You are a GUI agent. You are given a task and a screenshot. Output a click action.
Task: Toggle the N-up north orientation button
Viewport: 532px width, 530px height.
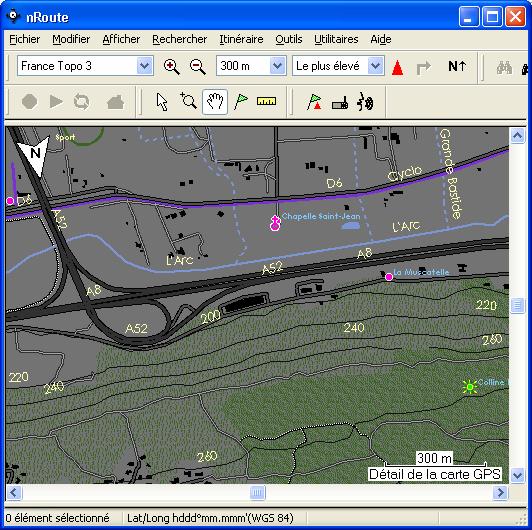(x=457, y=66)
